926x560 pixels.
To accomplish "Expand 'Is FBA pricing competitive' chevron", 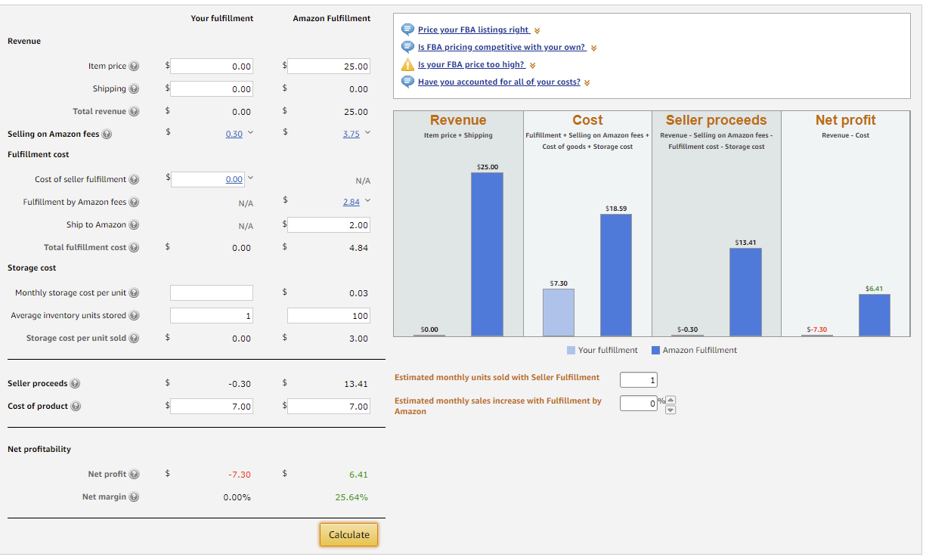I will point(593,48).
